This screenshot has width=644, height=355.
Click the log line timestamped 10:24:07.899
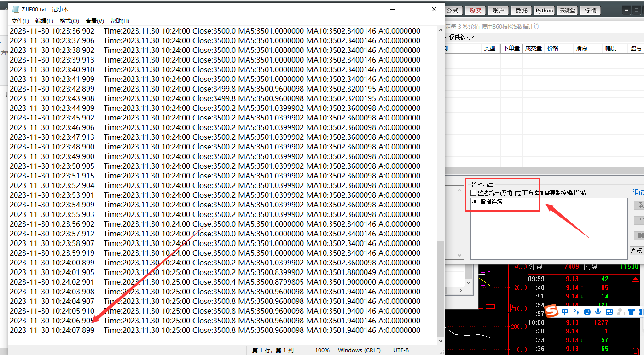tap(215, 330)
